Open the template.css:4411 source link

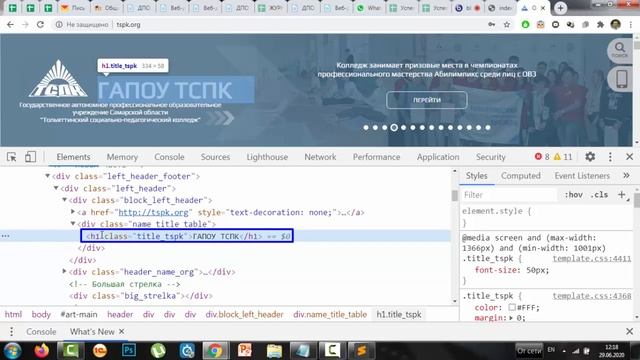(x=592, y=258)
